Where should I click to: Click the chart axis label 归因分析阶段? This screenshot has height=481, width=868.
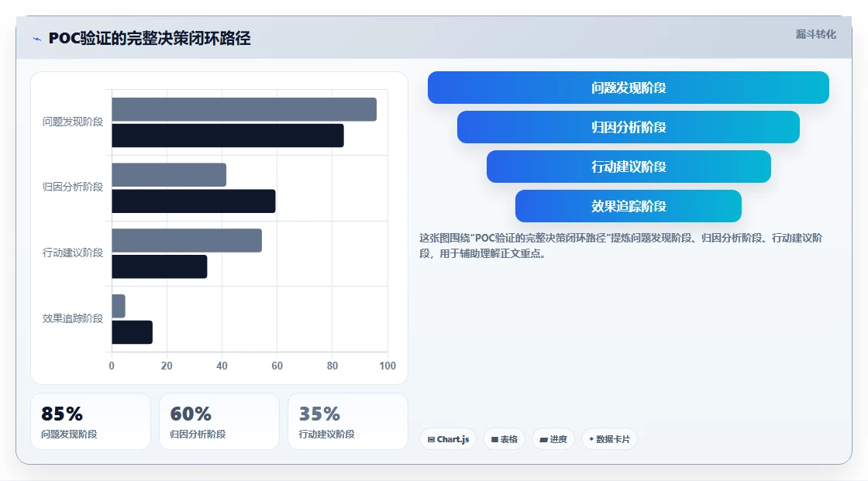(73, 187)
